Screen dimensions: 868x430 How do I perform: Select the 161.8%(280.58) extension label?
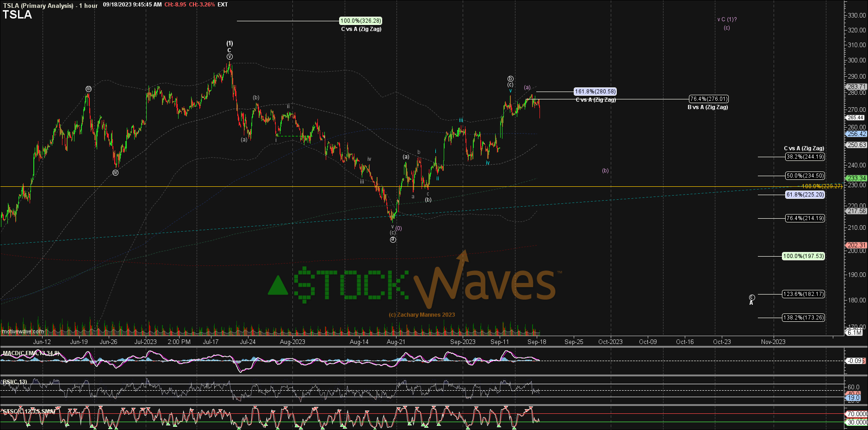pos(595,92)
